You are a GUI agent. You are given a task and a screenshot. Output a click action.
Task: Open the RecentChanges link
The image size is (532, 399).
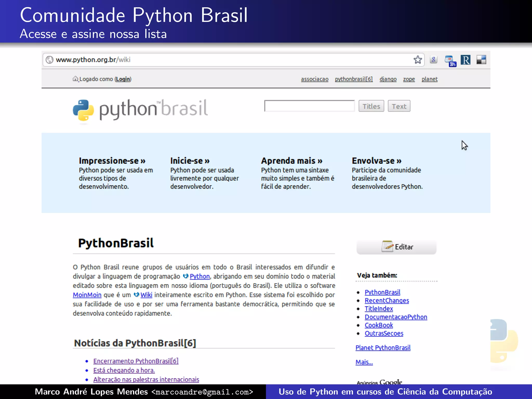387,301
